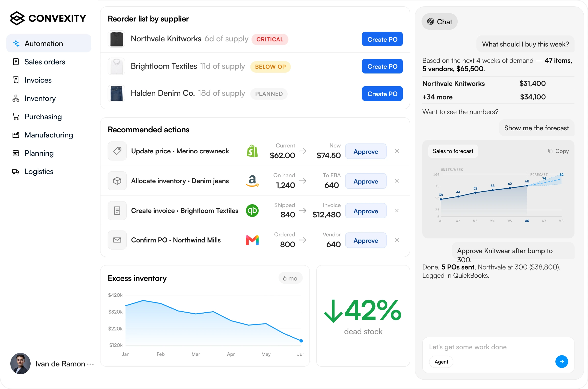The image size is (588, 389).
Task: Click the Planning calendar icon
Action: (16, 153)
